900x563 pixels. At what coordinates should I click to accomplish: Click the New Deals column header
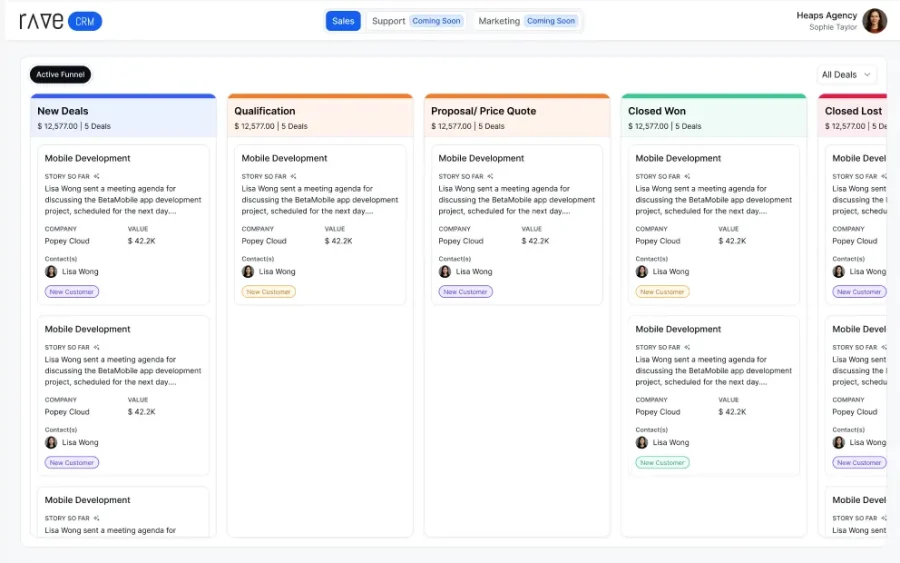[123, 117]
